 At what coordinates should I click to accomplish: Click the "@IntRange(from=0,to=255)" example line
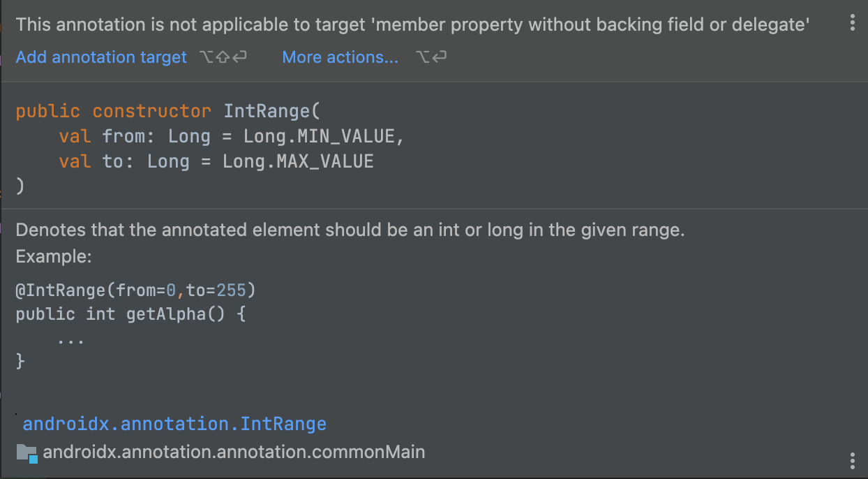pyautogui.click(x=131, y=289)
